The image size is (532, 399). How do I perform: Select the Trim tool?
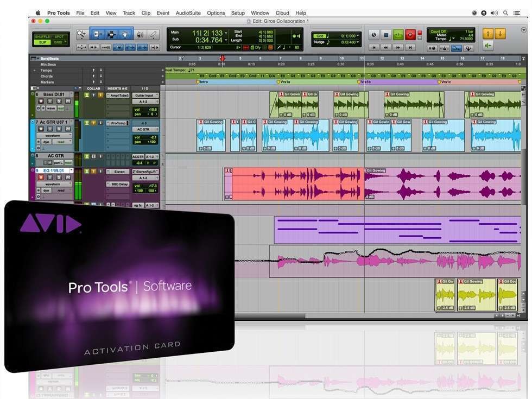[97, 34]
